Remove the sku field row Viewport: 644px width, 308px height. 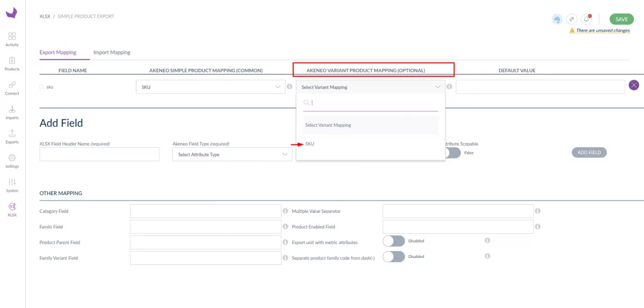(x=634, y=86)
